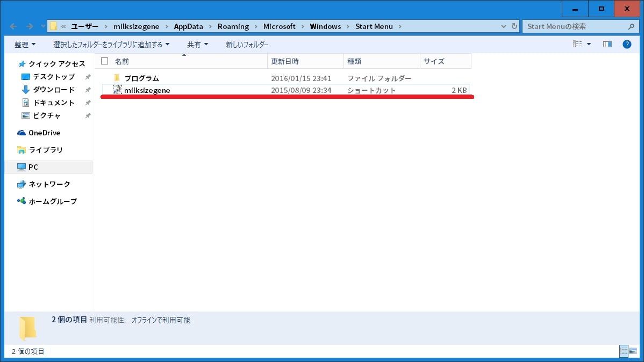Open the milksizegene shortcut icon
The width and height of the screenshot is (644, 362).
pos(117,90)
